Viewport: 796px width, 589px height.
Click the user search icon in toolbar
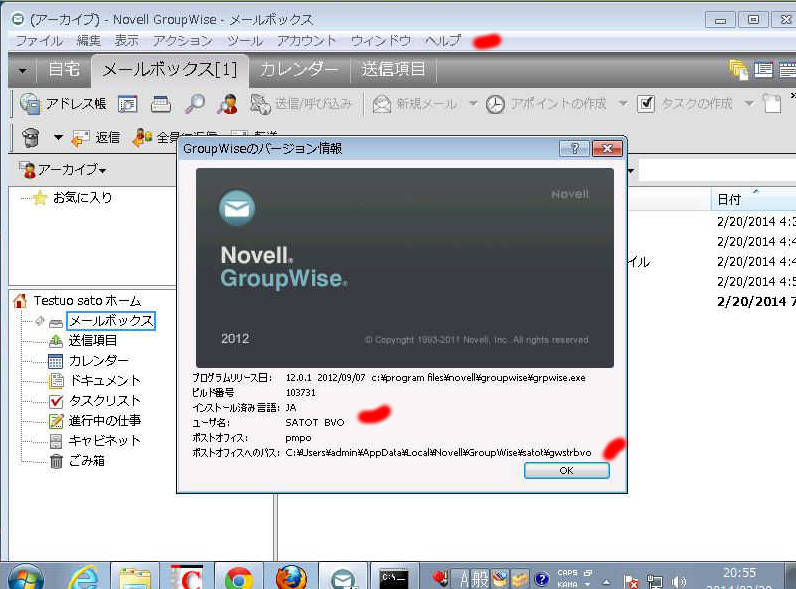(228, 104)
